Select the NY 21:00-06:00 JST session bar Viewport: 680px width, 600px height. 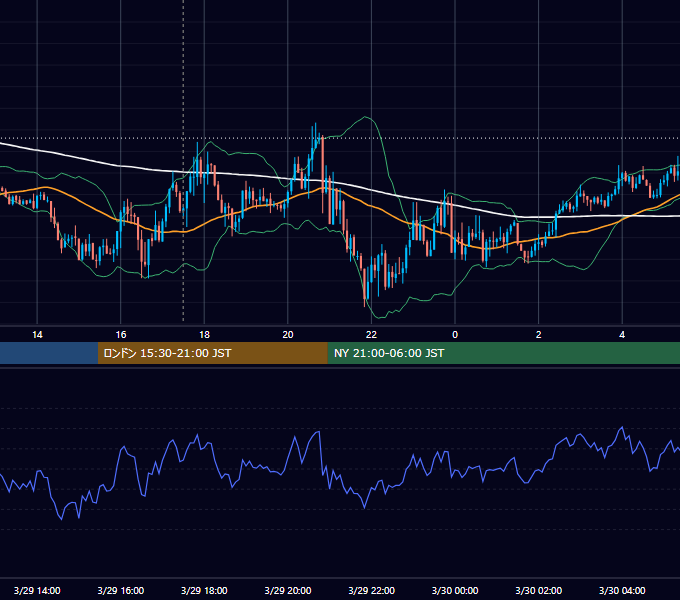[503, 353]
